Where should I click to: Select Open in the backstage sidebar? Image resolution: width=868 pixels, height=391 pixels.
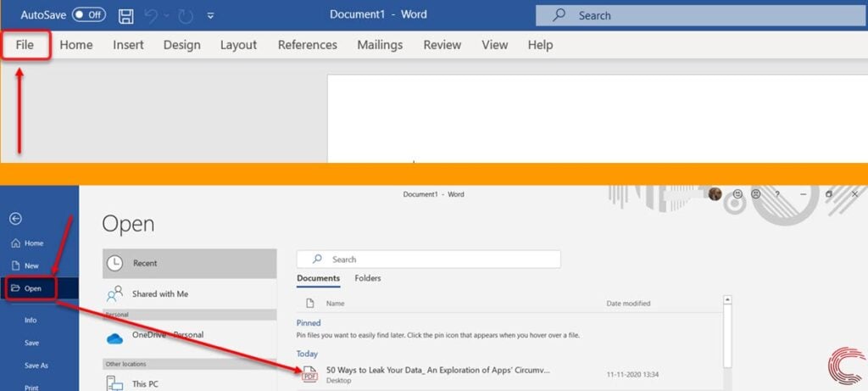pos(39,288)
